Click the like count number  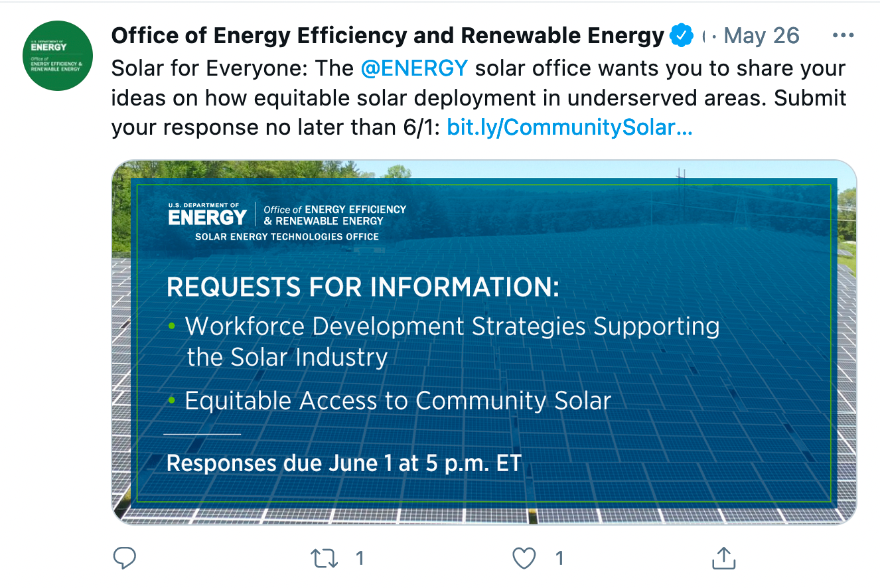point(559,559)
